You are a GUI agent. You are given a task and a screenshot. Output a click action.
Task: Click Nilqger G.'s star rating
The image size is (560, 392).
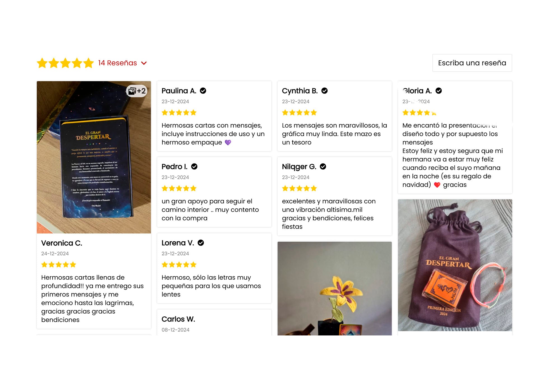tap(300, 188)
